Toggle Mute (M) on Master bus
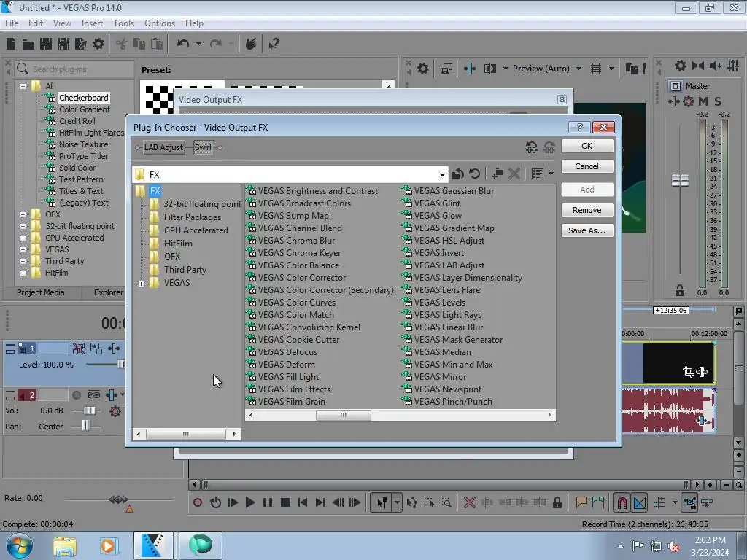 (703, 101)
